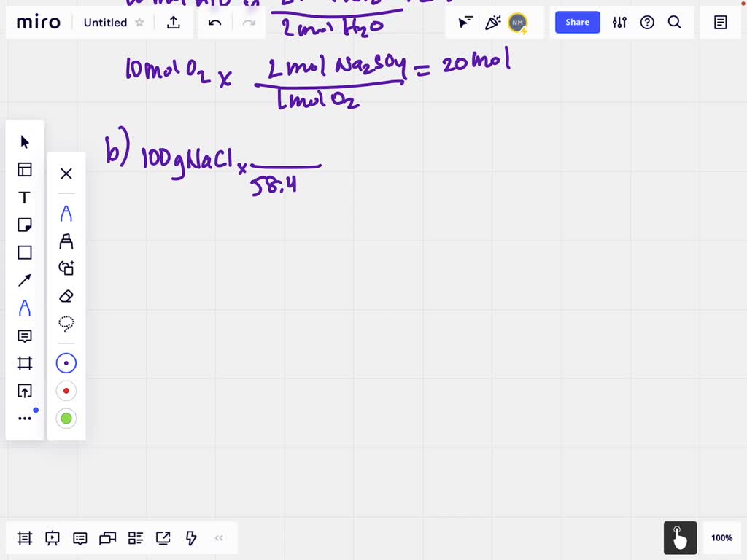The height and width of the screenshot is (560, 747).
Task: Select the Text tool
Action: pyautogui.click(x=25, y=197)
